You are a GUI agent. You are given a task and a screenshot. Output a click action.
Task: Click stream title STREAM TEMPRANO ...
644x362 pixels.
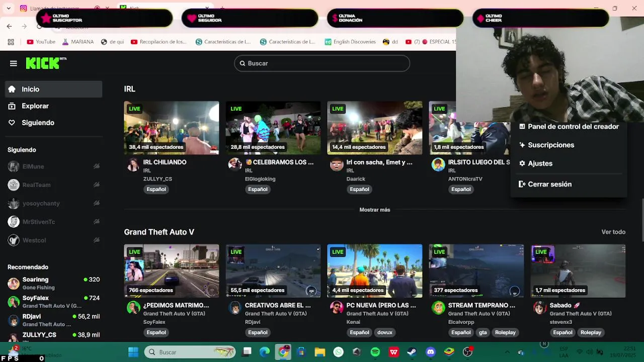tap(481, 305)
